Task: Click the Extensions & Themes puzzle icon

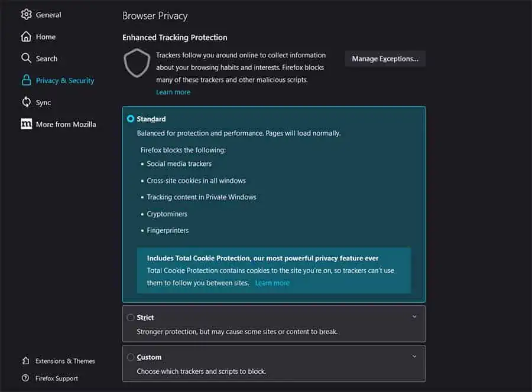Action: tap(26, 361)
